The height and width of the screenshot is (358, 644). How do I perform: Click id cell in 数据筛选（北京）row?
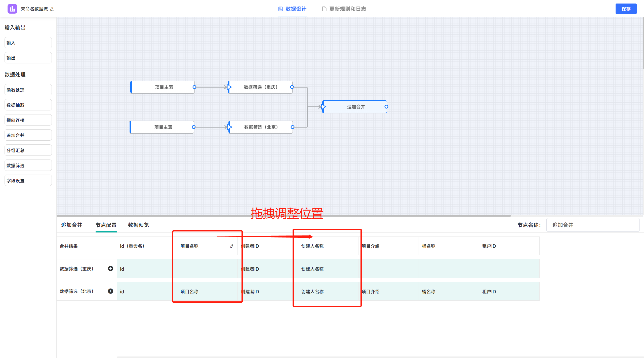click(x=147, y=291)
